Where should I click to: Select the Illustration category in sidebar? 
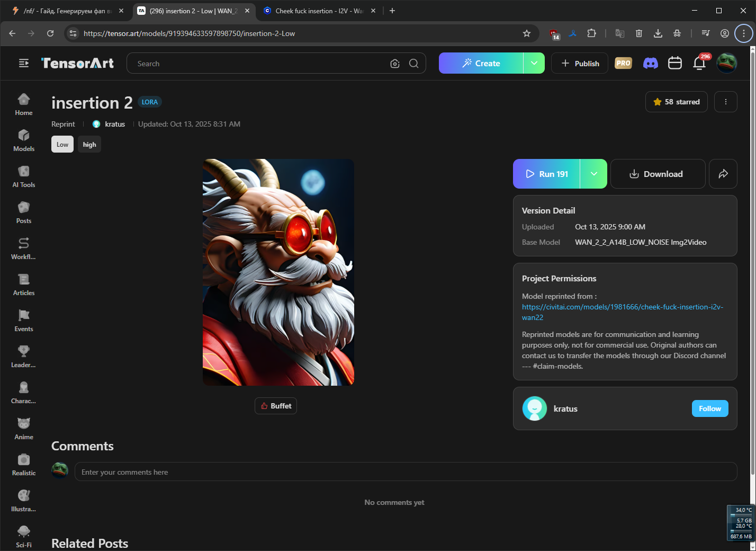(x=24, y=501)
